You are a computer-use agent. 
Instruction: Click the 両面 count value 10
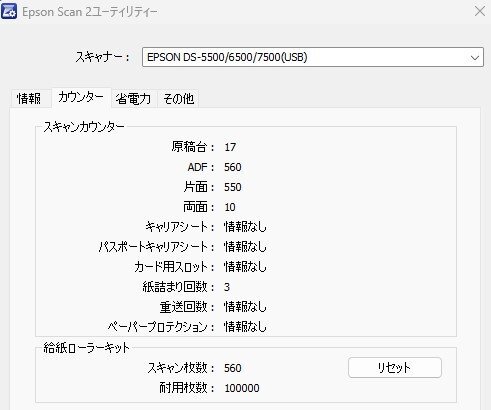point(230,207)
